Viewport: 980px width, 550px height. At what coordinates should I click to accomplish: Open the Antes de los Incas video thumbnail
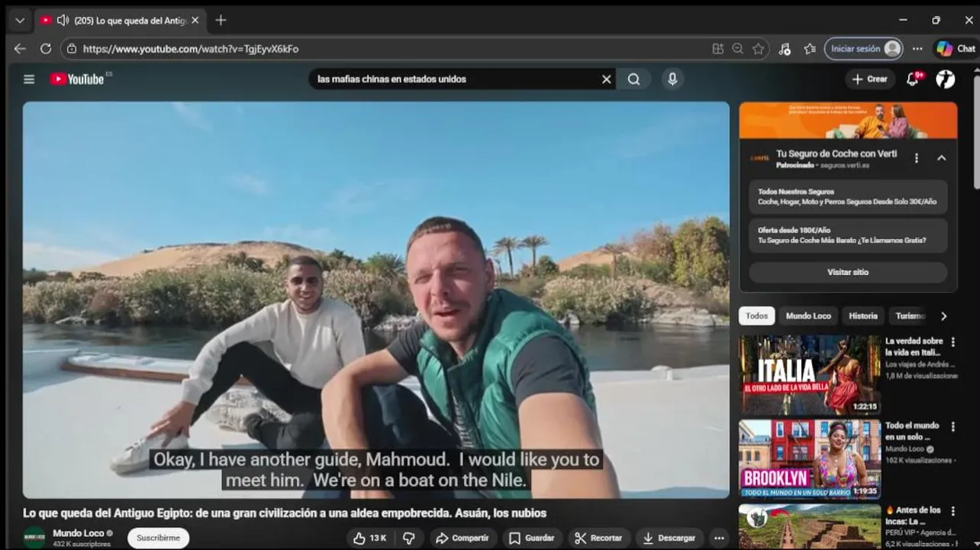[810, 527]
